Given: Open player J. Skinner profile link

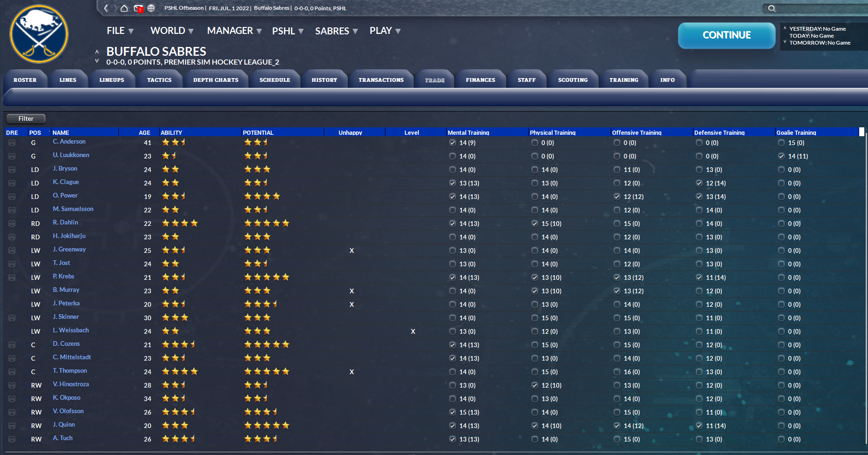Looking at the screenshot, I should [x=65, y=317].
